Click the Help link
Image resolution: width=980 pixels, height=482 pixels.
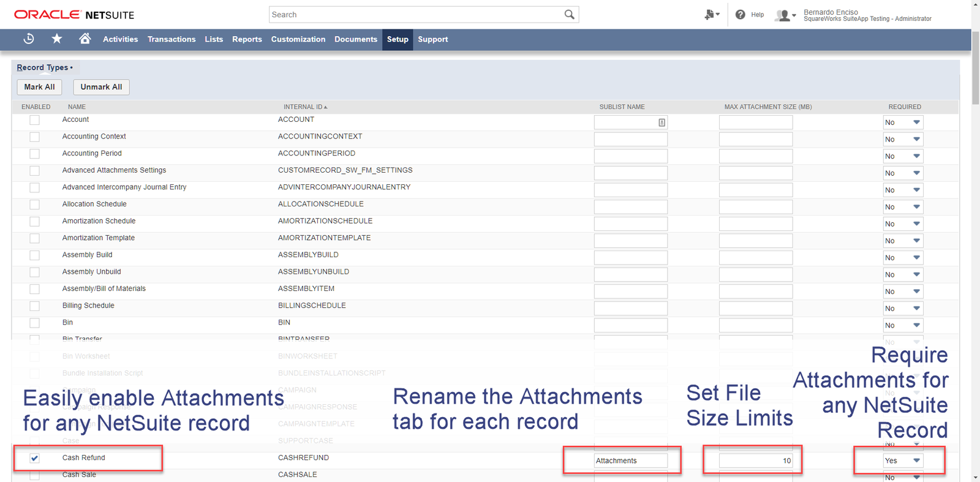[x=758, y=15]
